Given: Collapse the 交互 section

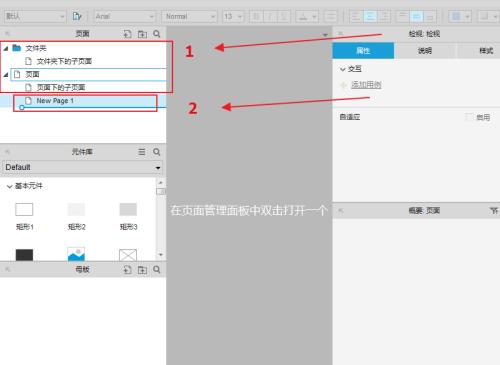Looking at the screenshot, I should (x=342, y=69).
